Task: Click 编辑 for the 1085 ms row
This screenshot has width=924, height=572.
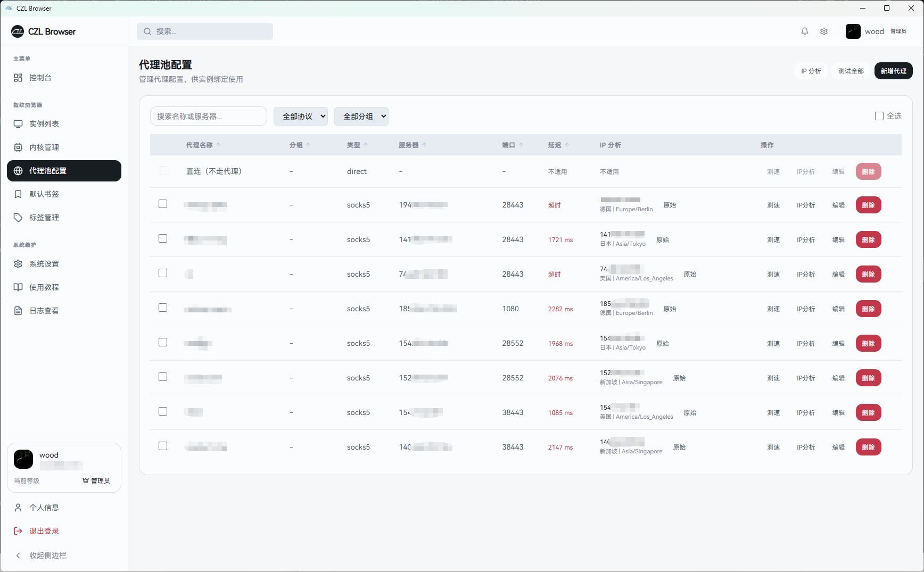Action: [x=839, y=412]
